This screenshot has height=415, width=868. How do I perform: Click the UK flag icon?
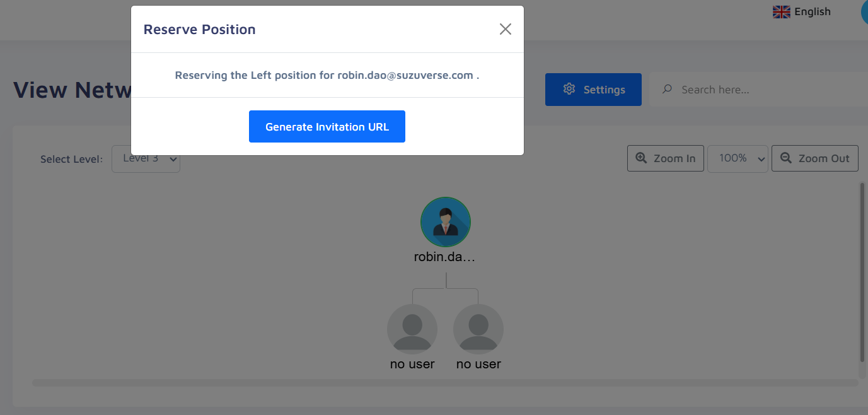(x=781, y=12)
